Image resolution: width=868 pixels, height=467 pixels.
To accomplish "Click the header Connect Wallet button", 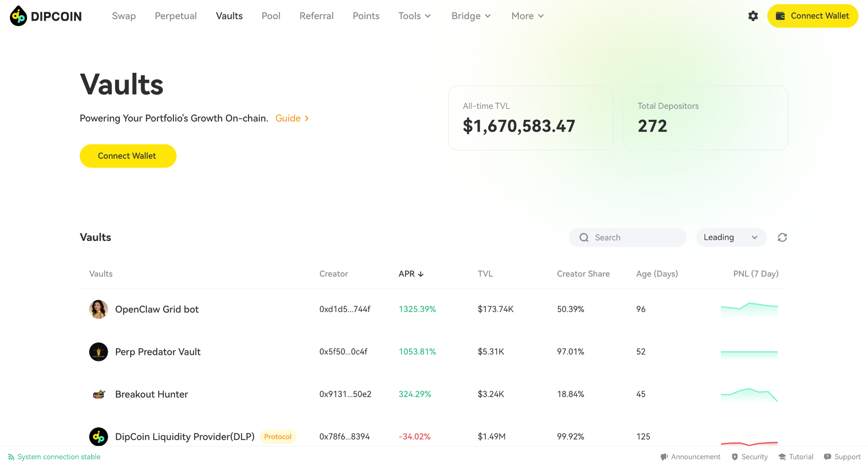I will tap(812, 16).
